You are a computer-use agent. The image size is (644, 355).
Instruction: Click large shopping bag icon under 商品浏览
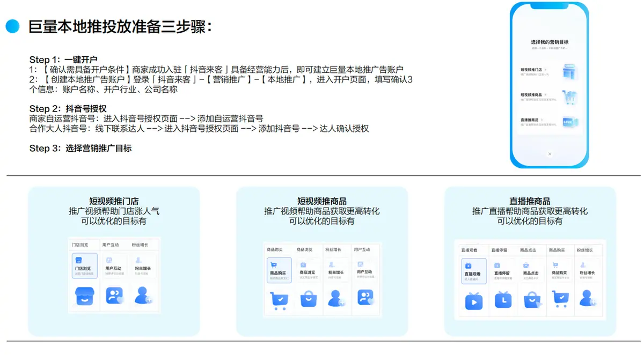point(309,298)
